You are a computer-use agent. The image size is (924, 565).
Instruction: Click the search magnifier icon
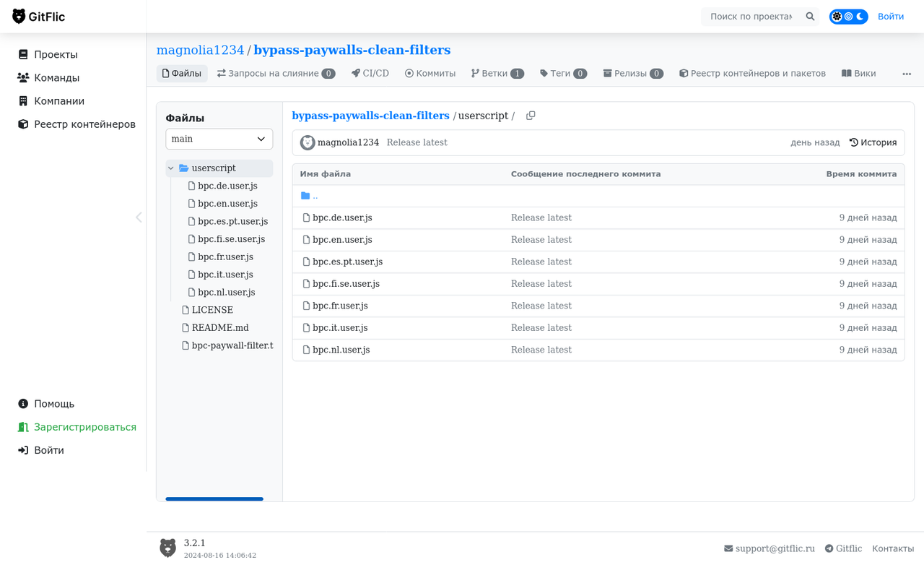pyautogui.click(x=810, y=17)
